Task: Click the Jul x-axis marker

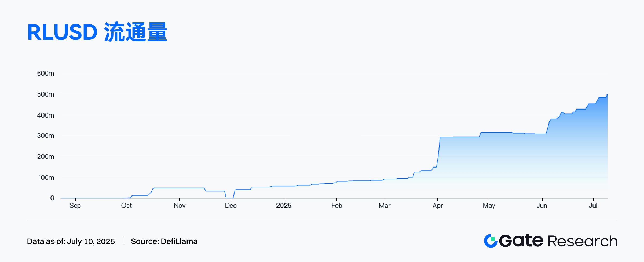Action: pos(593,206)
